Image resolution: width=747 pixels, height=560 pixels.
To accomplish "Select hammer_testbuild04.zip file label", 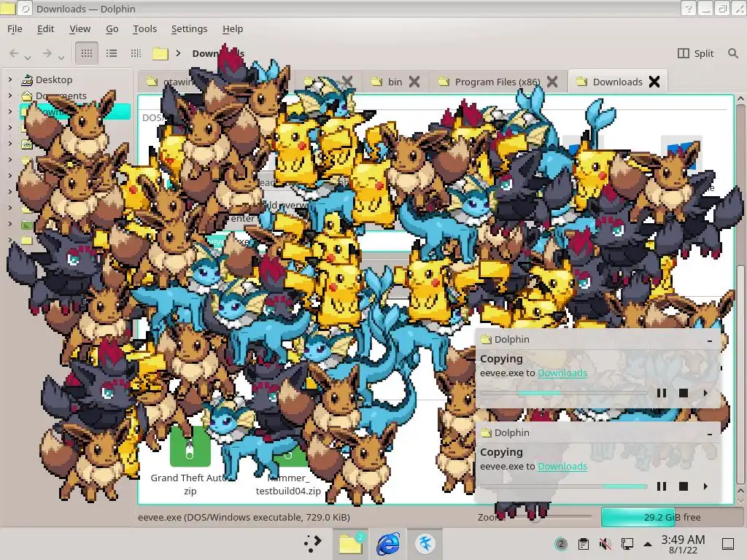I will pos(288,484).
